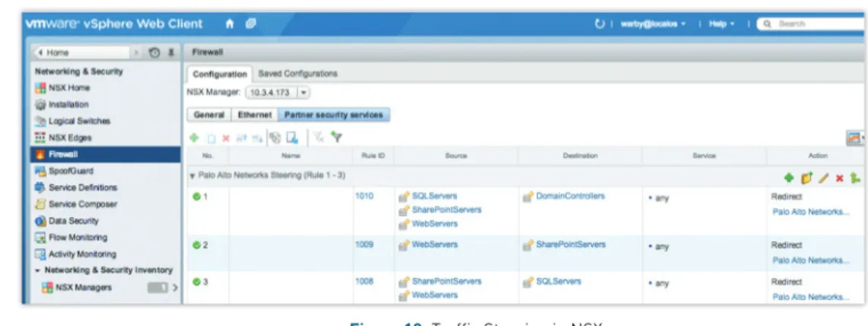Click the add section folder icon
The height and width of the screenshot is (326, 868).
coord(807,177)
